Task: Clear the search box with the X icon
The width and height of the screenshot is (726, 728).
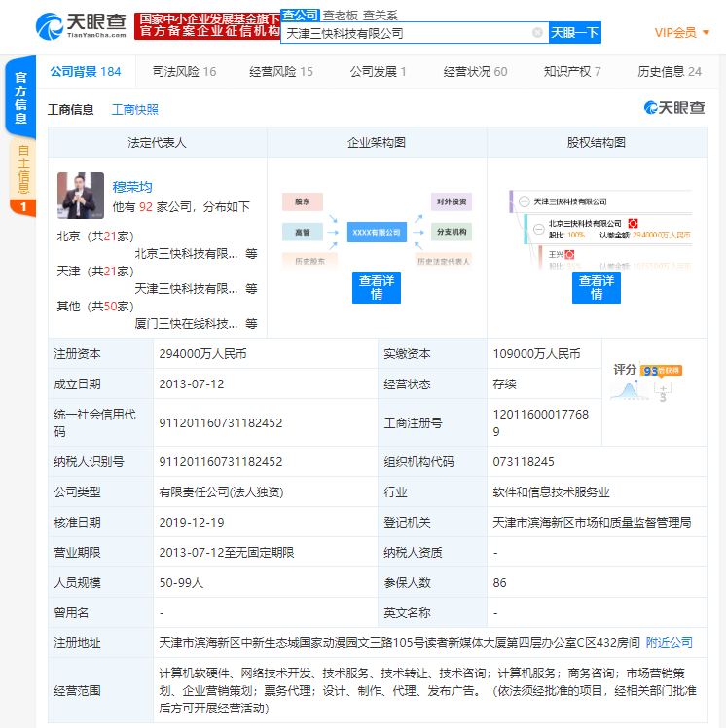Action: (x=537, y=33)
